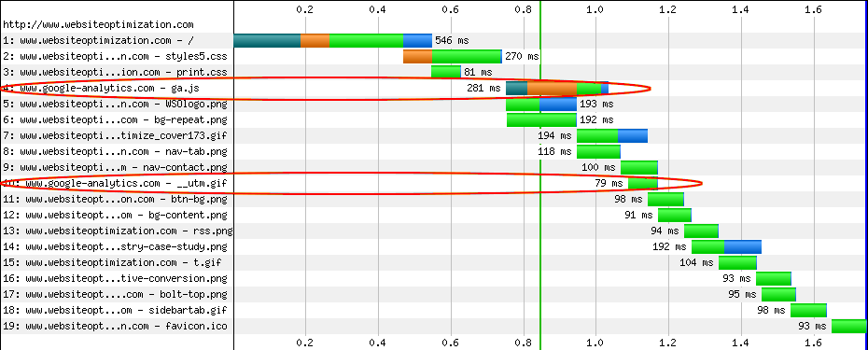Click the green print.css waterfall bar
Viewport: 868px width, 350px height.
click(x=446, y=73)
